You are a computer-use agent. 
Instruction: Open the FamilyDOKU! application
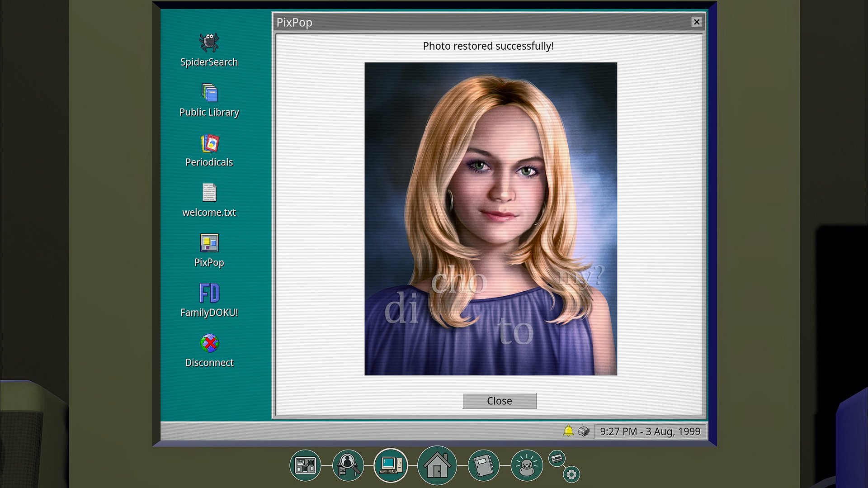pos(209,294)
